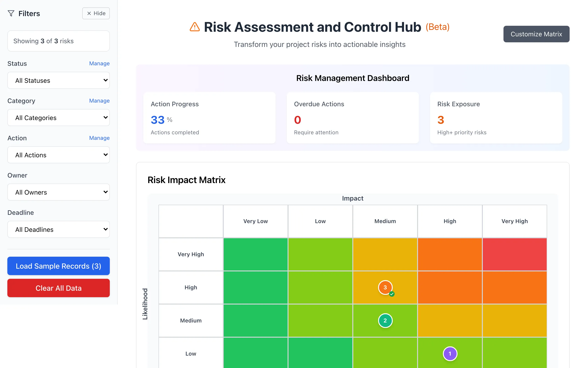588x368 pixels.
Task: Click the Overdue Actions card
Action: coord(353,118)
